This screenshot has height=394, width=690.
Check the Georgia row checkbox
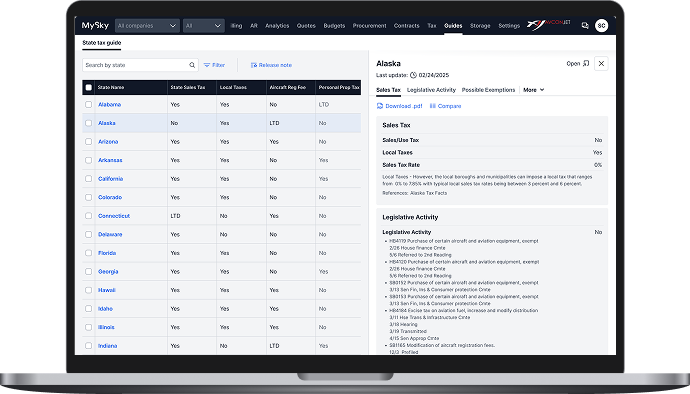88,272
